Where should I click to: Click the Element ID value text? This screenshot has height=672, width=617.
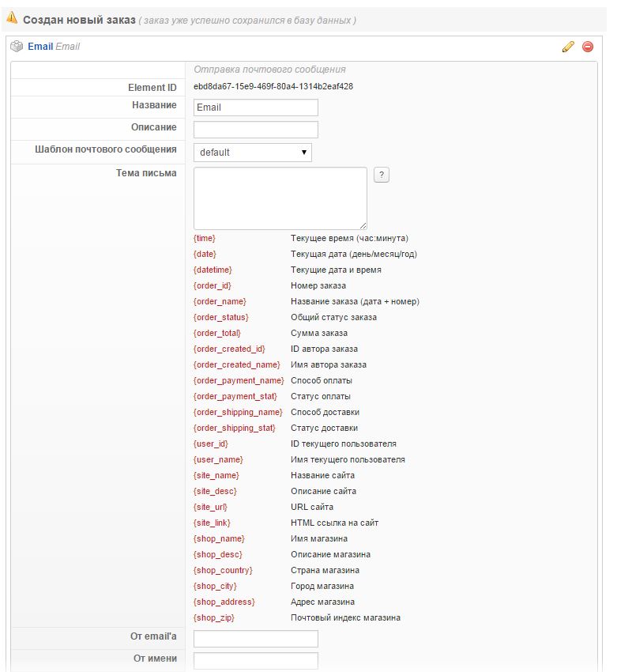273,87
